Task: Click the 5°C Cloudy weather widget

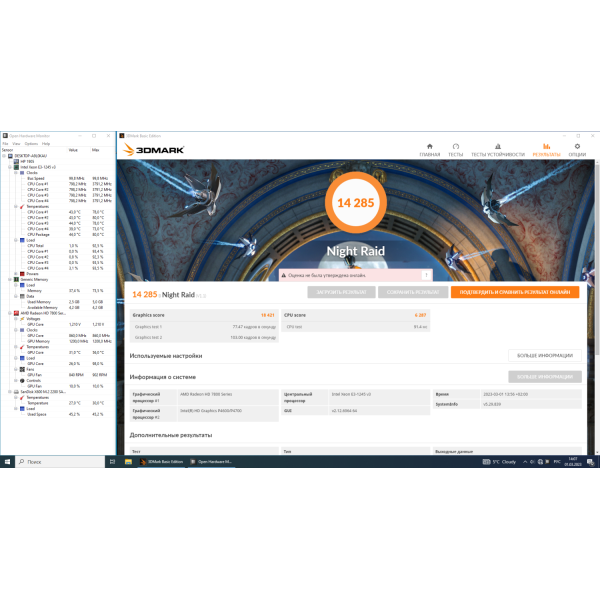Action: (499, 462)
